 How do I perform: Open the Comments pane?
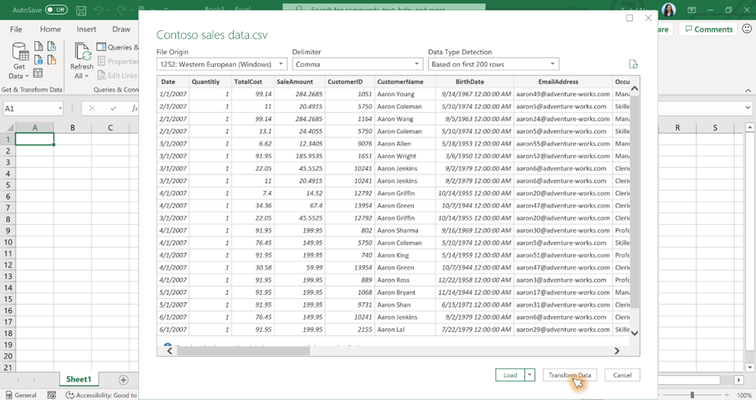[x=709, y=29]
